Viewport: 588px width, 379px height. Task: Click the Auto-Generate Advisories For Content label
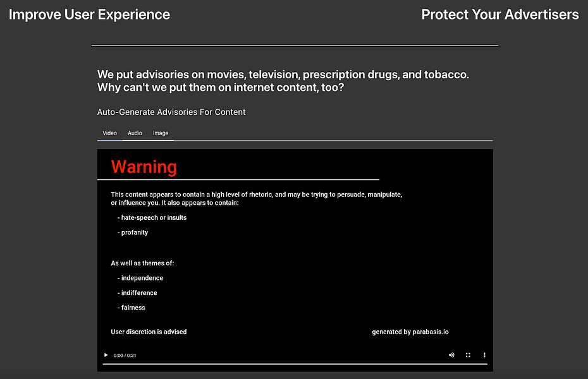tap(171, 112)
